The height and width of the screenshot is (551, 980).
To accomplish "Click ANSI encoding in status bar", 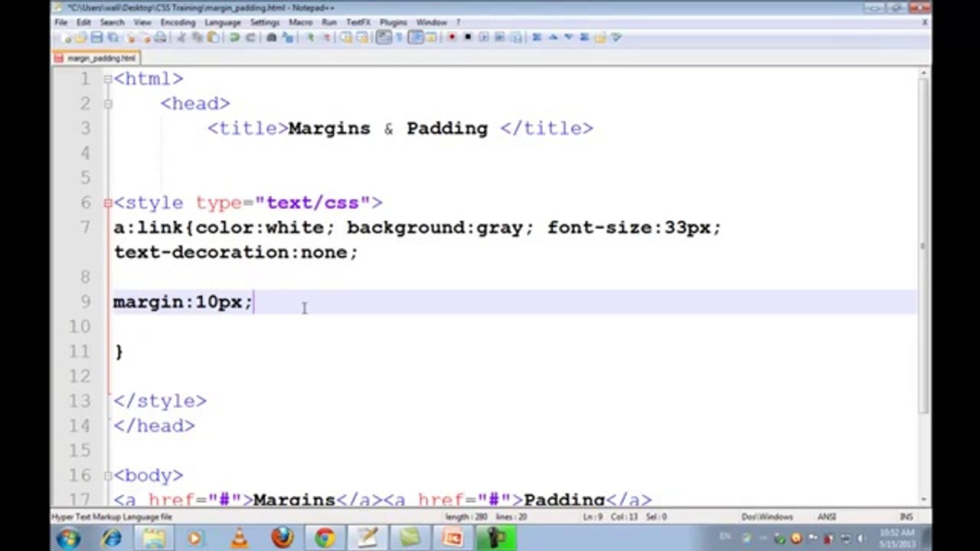I will [826, 517].
